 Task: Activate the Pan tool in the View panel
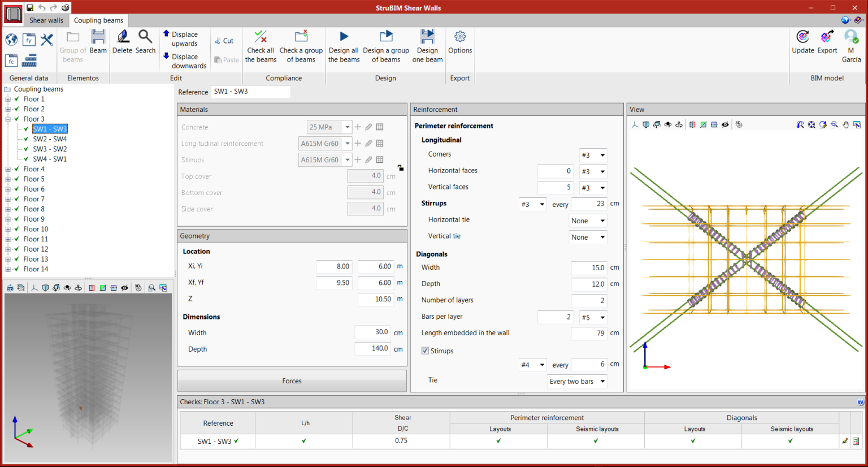847,125
